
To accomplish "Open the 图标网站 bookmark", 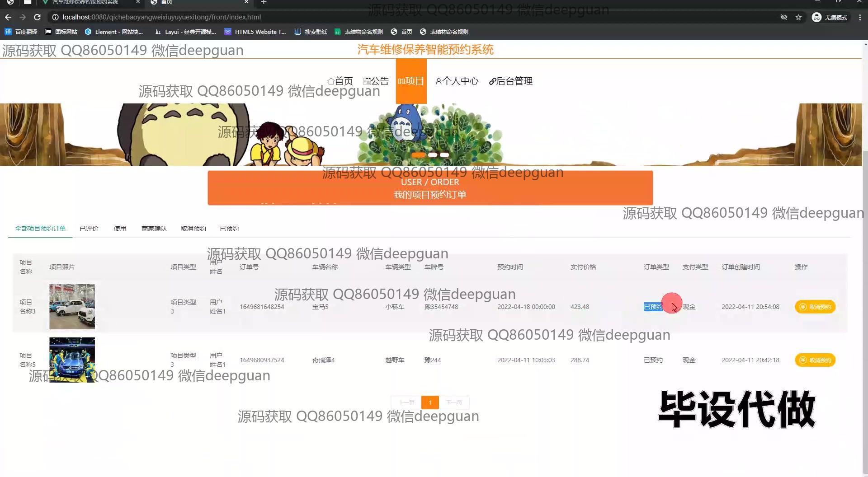I will point(61,32).
